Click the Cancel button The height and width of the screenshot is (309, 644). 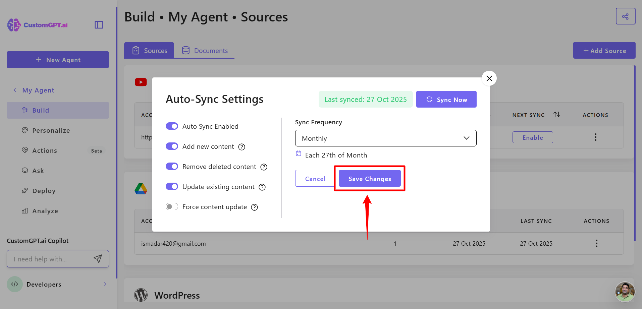(315, 178)
